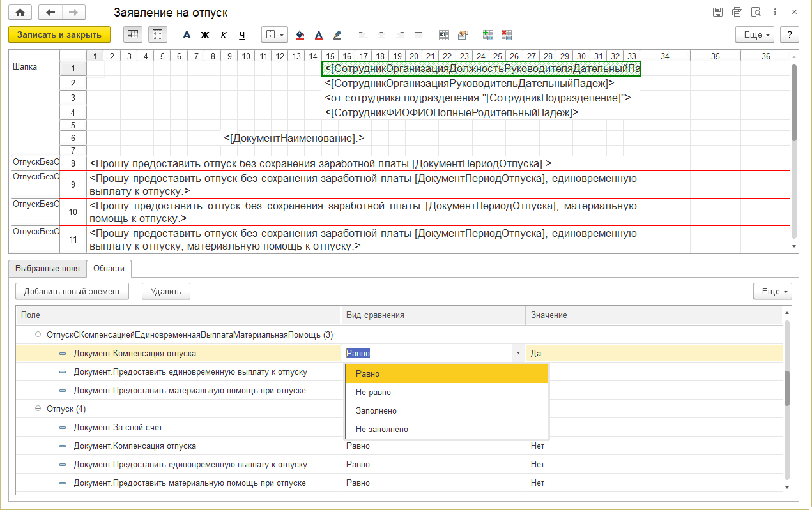Image resolution: width=812 pixels, height=510 pixels.
Task: Toggle underline formatting (Ч)
Action: [242, 34]
